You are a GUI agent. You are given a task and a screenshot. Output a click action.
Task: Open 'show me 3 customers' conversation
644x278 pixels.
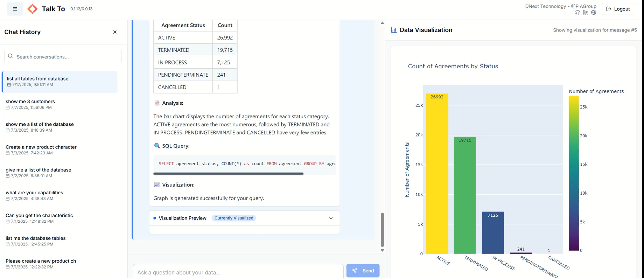[x=30, y=102]
